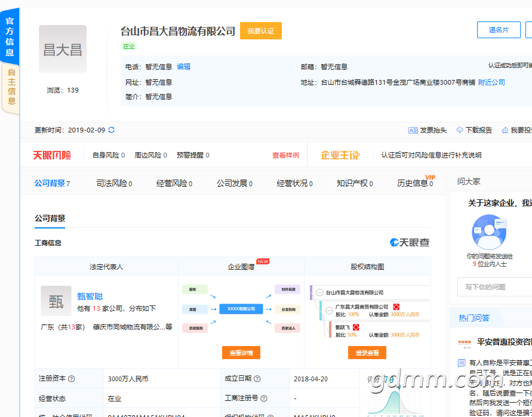Click the ask-everyone chat illustration icon
532x417 pixels.
click(x=489, y=232)
